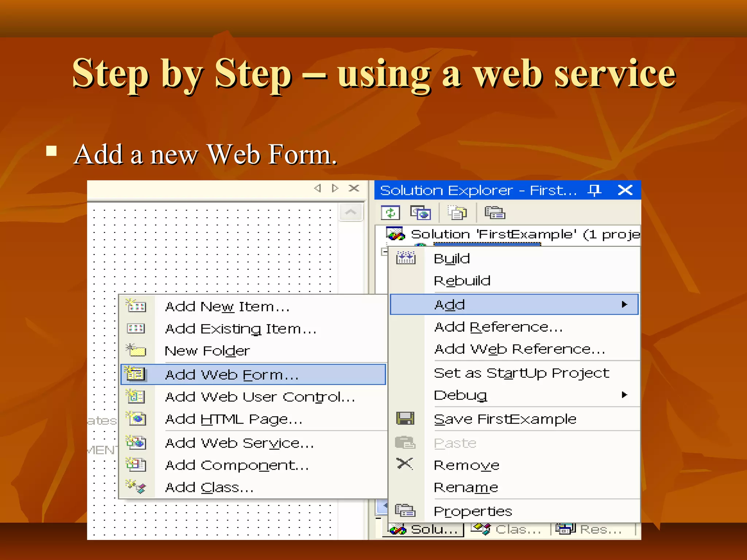Switch to the Clas... Class View tab
747x560 pixels.
(x=506, y=529)
